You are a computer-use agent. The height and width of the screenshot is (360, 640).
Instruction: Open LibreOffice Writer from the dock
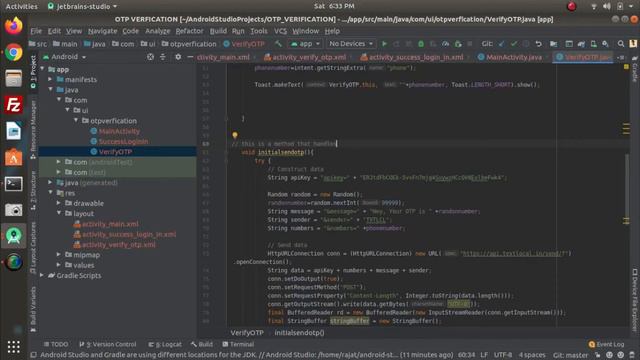point(13,131)
